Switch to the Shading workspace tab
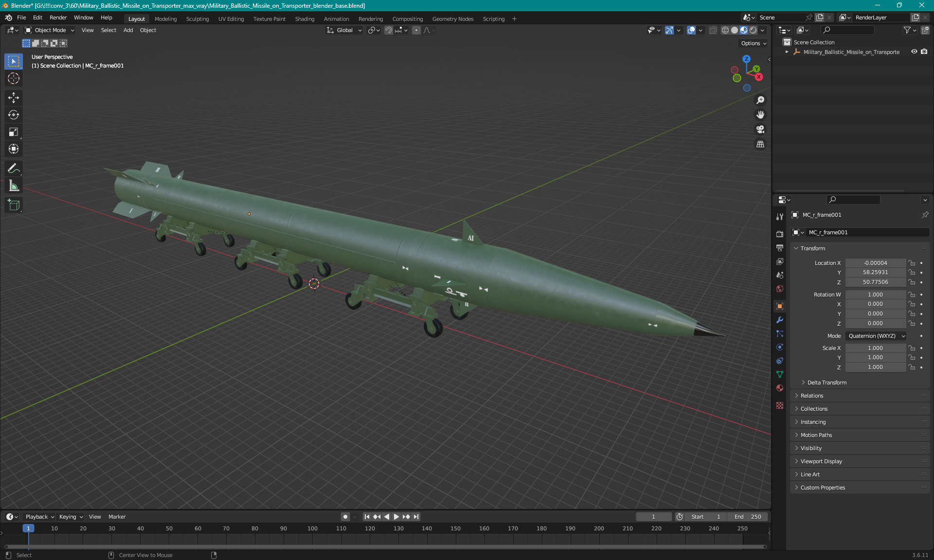Screen dimensions: 934x560 [x=305, y=19]
